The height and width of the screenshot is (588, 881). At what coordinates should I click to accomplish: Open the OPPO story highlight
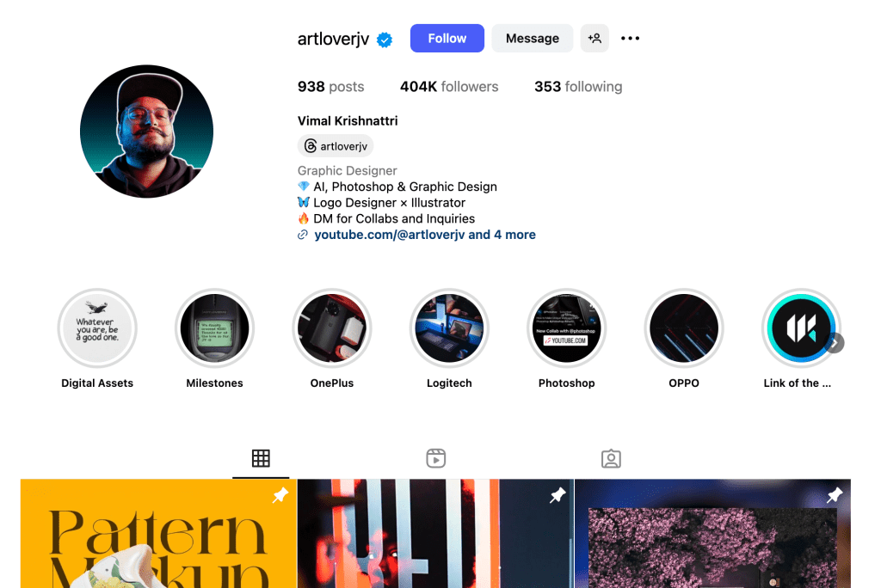(684, 328)
